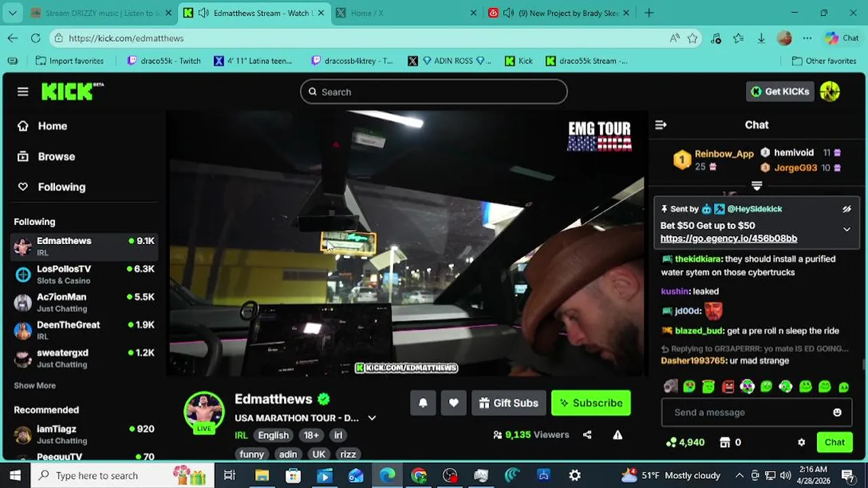Share the stream via share icon

[x=587, y=435]
